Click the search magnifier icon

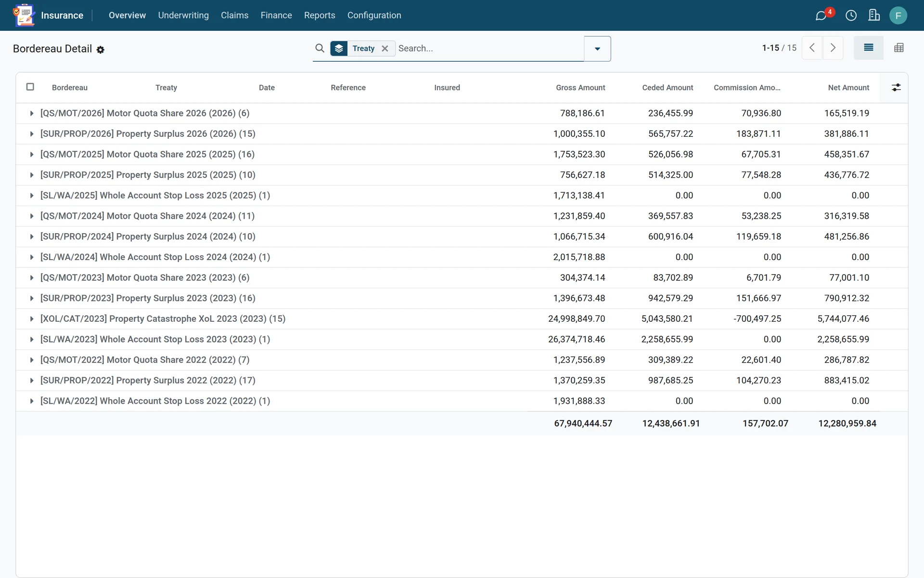point(320,48)
